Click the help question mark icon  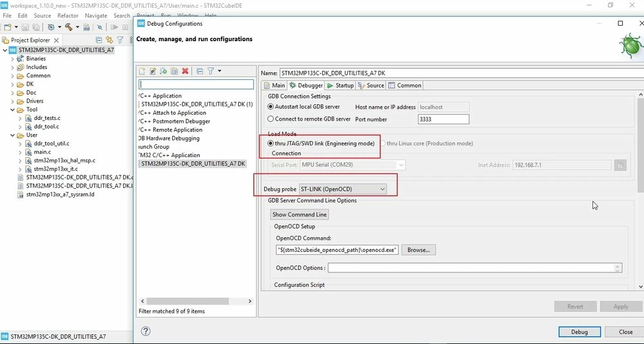pyautogui.click(x=146, y=331)
